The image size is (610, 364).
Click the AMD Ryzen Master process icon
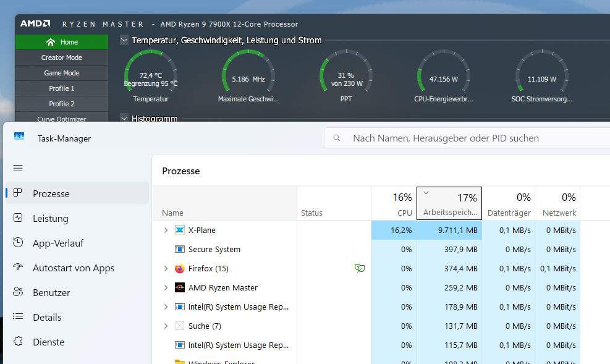(x=180, y=287)
